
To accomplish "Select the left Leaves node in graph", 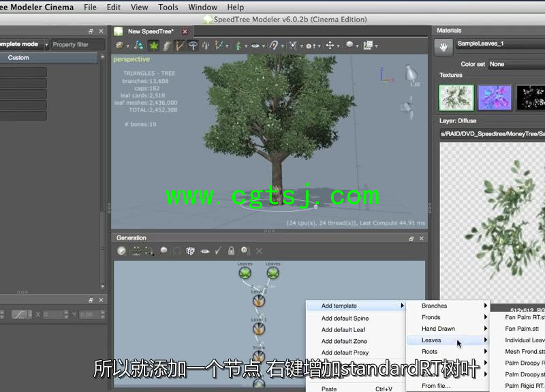I will 245,273.
